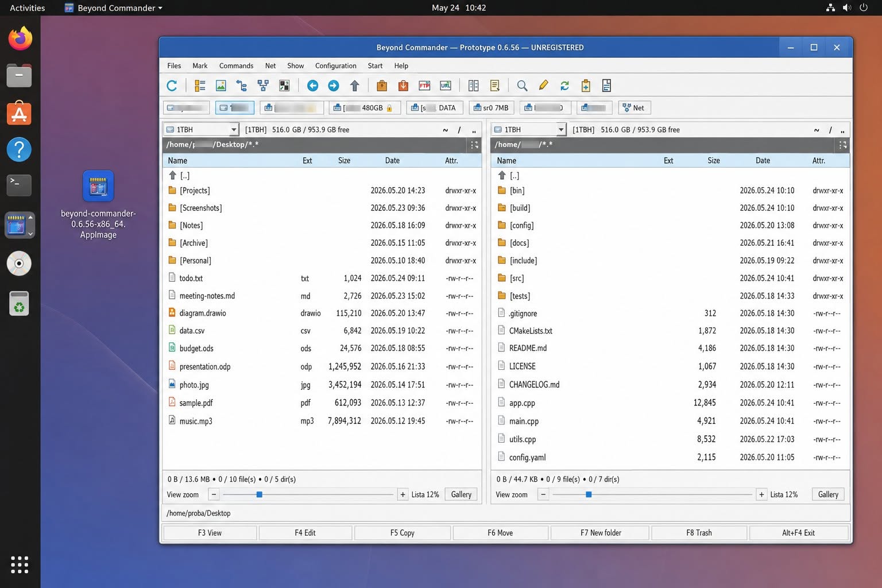Click the /home/proba/Desktop command line field
Screen dimensions: 882x588
506,513
